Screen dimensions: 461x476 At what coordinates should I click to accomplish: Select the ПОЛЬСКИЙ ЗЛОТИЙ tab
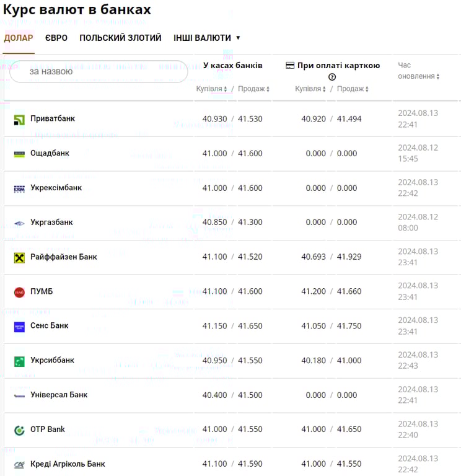tap(120, 38)
